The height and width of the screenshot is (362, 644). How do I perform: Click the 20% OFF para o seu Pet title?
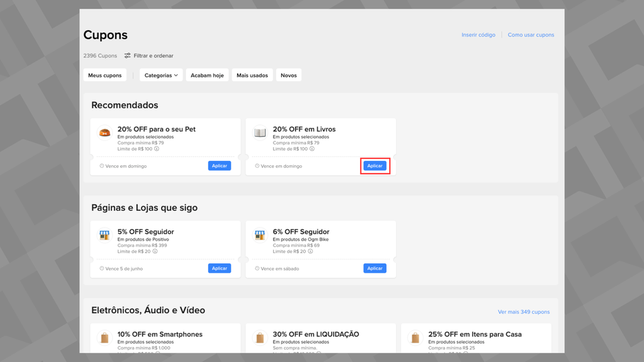(x=157, y=129)
